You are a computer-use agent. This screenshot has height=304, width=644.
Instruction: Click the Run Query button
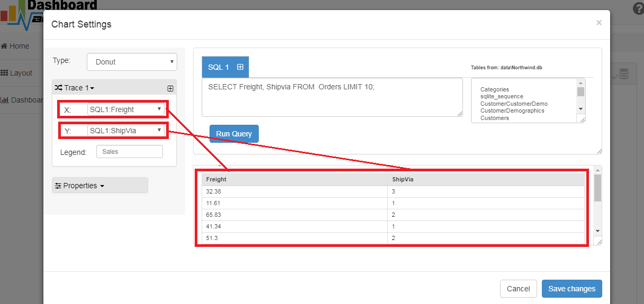[x=234, y=134]
